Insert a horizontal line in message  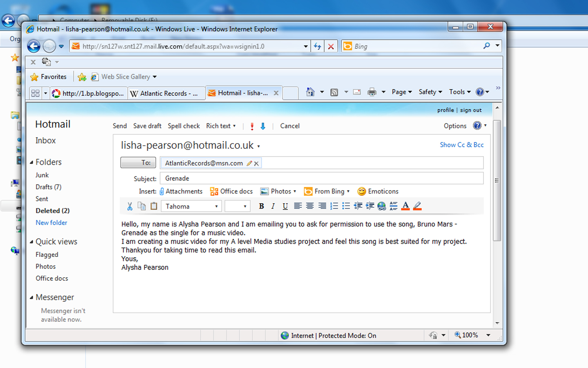pos(394,206)
